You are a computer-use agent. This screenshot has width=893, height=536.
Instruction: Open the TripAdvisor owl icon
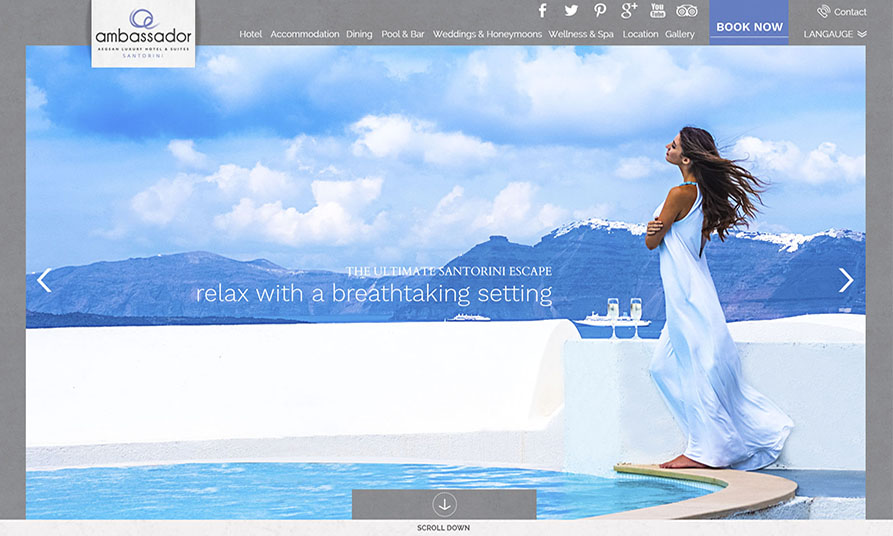pyautogui.click(x=687, y=11)
